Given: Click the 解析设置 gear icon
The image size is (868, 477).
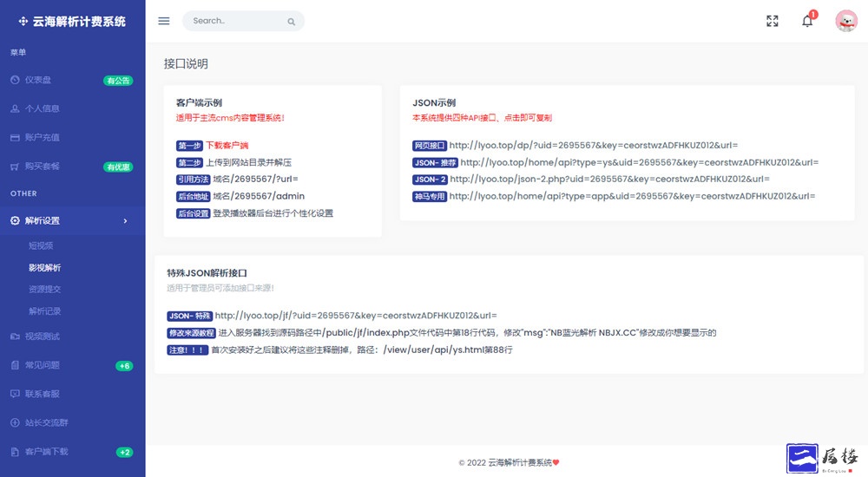Looking at the screenshot, I should click(15, 220).
